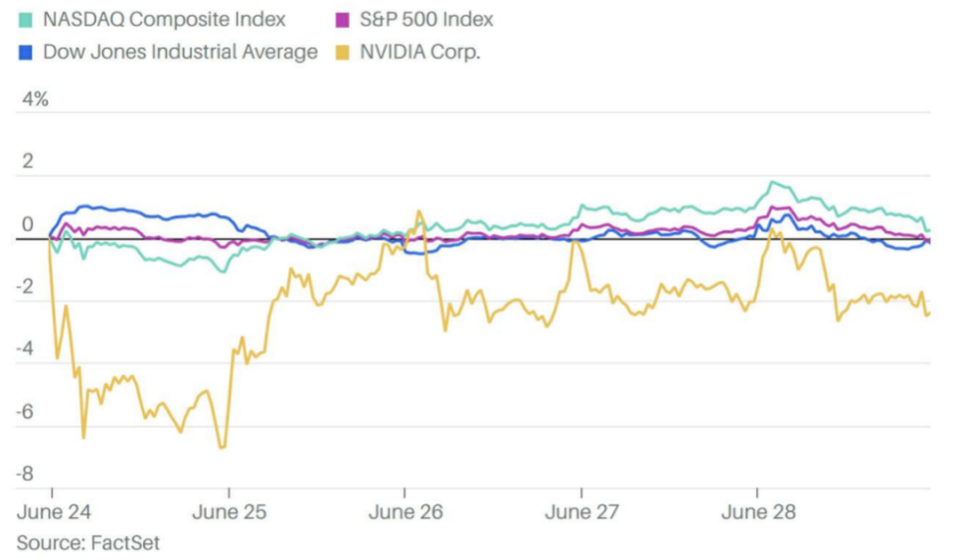Select the Dow Jones Industrial Average label

pos(180,52)
